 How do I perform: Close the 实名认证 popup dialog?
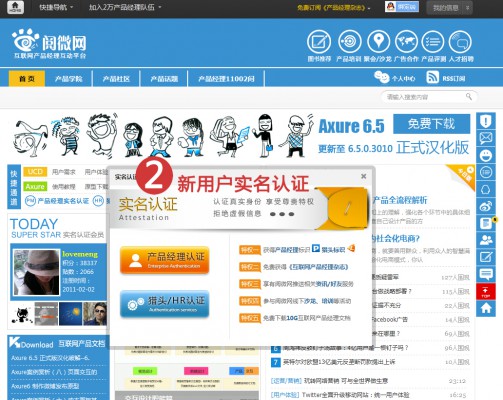tap(364, 176)
